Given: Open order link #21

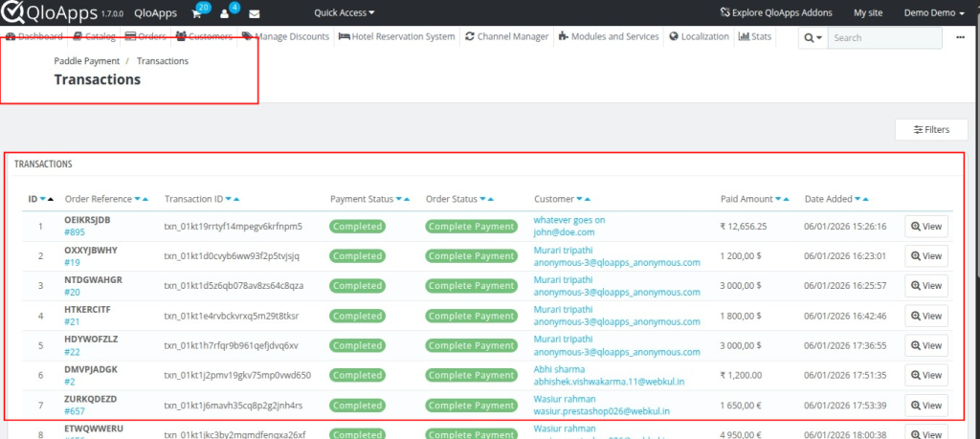Looking at the screenshot, I should pyautogui.click(x=72, y=321).
